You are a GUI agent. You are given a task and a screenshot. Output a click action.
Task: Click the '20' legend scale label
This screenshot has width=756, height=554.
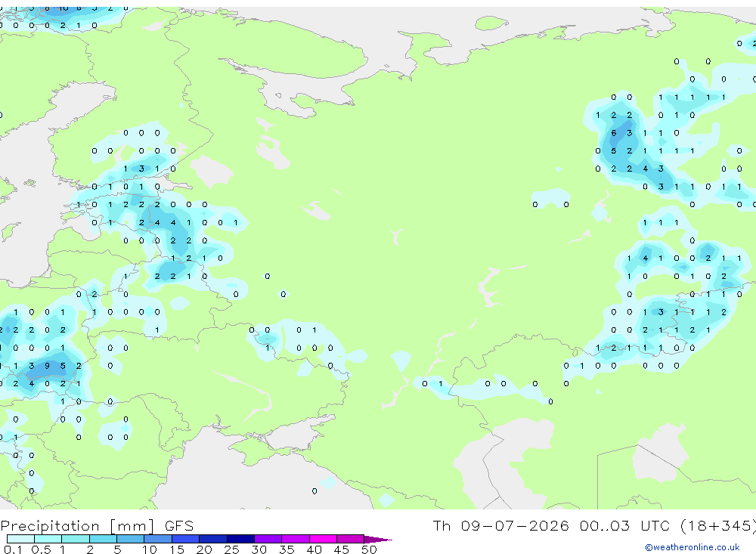pyautogui.click(x=204, y=549)
